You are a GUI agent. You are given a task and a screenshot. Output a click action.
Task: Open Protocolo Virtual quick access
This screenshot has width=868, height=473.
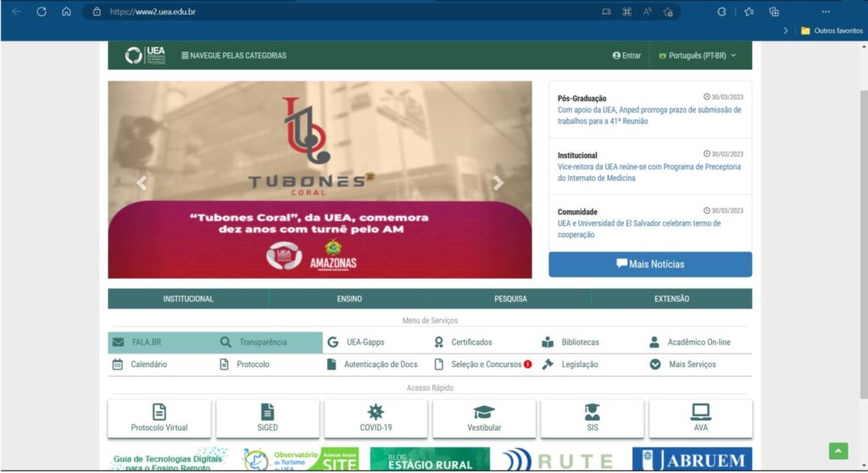click(x=159, y=419)
